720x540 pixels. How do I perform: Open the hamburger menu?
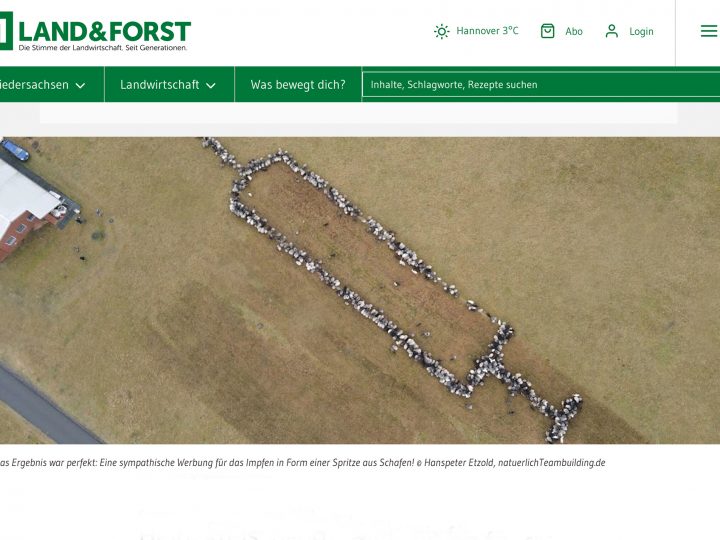click(x=708, y=31)
